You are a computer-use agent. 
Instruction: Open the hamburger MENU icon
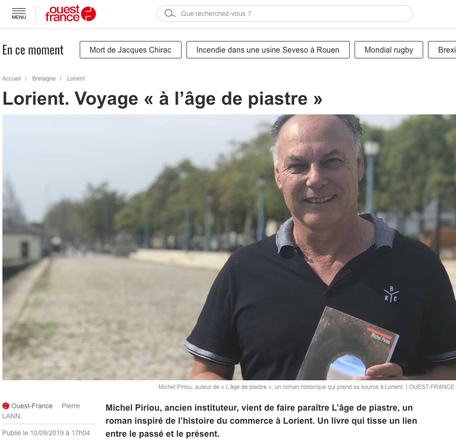[19, 13]
